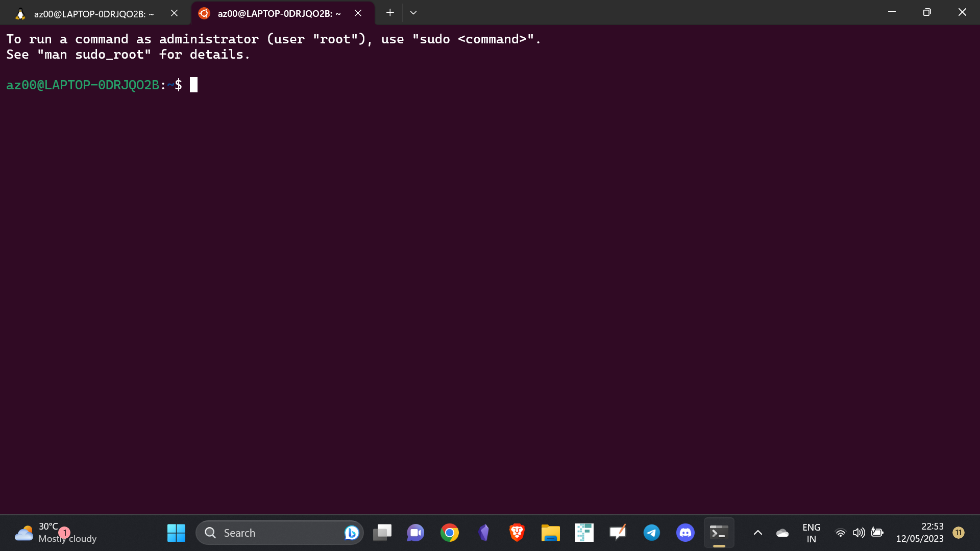Open Discord from the taskbar
The height and width of the screenshot is (551, 980).
point(685,533)
